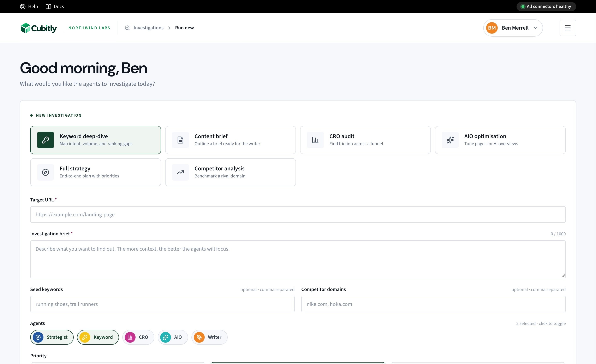Expand the Ben Merrell account dropdown
Viewport: 596px width, 364px height.
pos(513,28)
